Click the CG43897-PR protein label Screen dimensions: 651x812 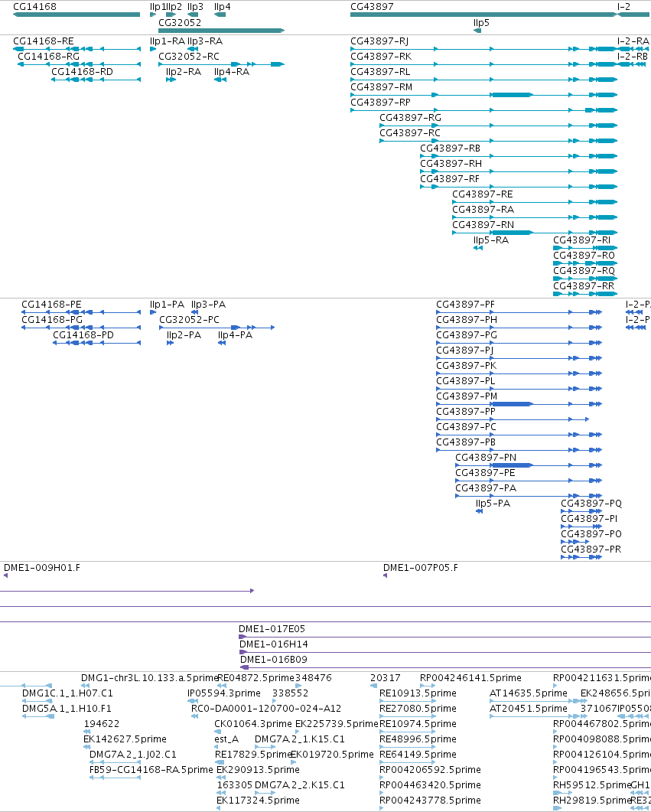pyautogui.click(x=591, y=549)
